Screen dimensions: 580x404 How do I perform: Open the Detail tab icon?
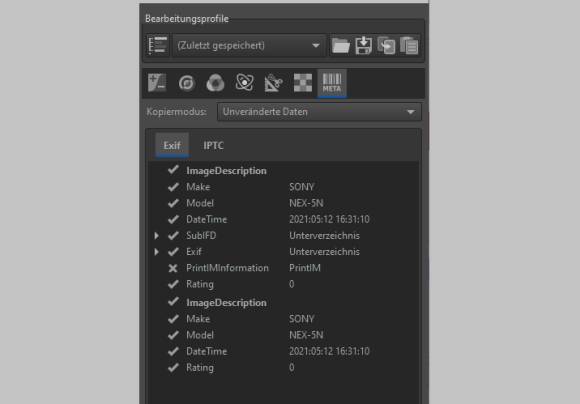186,83
